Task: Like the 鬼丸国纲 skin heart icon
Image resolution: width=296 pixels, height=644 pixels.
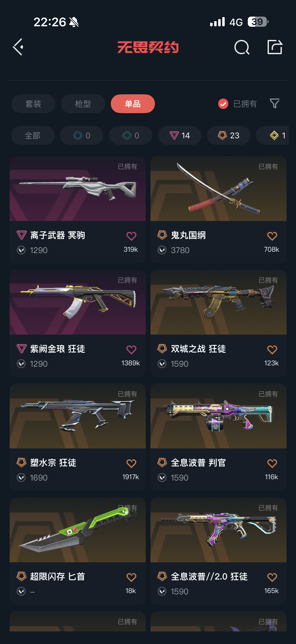Action: click(272, 236)
